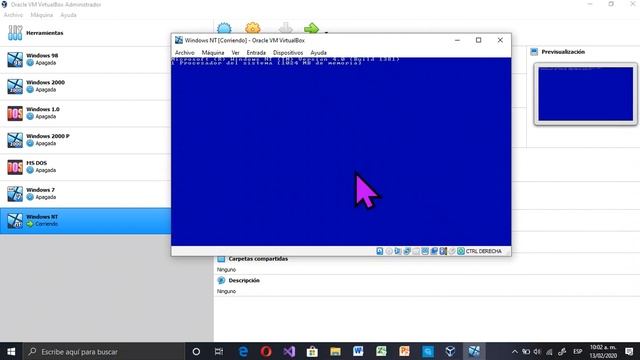Select the Windows 2000 virtual machine
Viewport: 640px width, 360px height.
pyautogui.click(x=85, y=86)
